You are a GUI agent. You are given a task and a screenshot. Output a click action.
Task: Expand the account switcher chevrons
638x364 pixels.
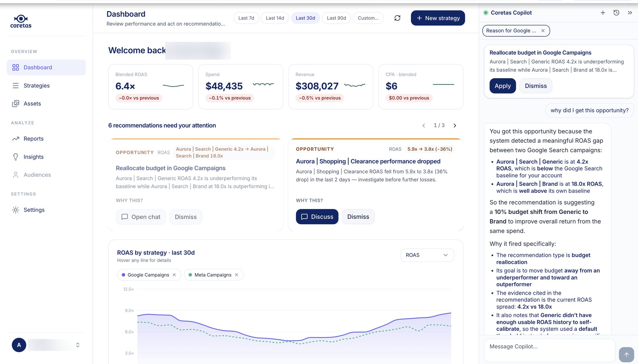click(x=78, y=345)
